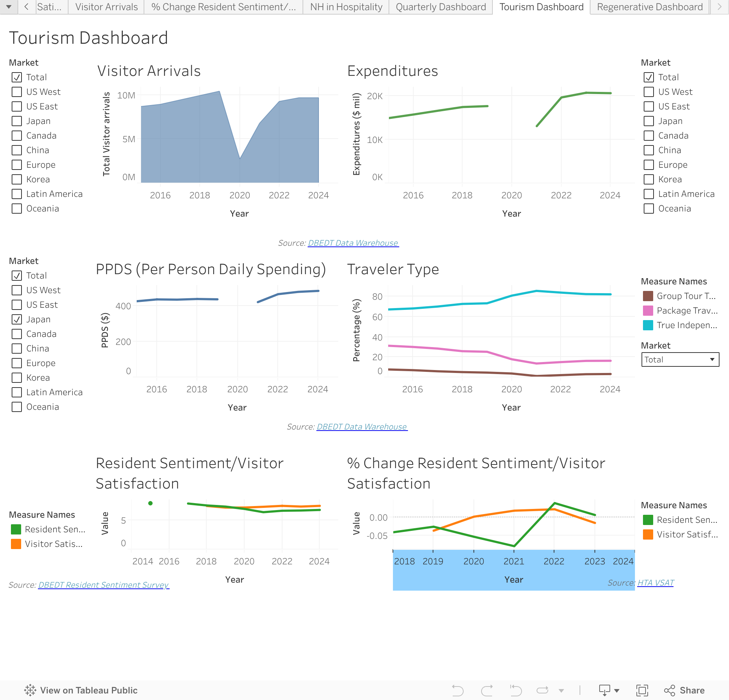Click the Redo arrow icon
Viewport: 729px width, 700px height.
pyautogui.click(x=487, y=690)
